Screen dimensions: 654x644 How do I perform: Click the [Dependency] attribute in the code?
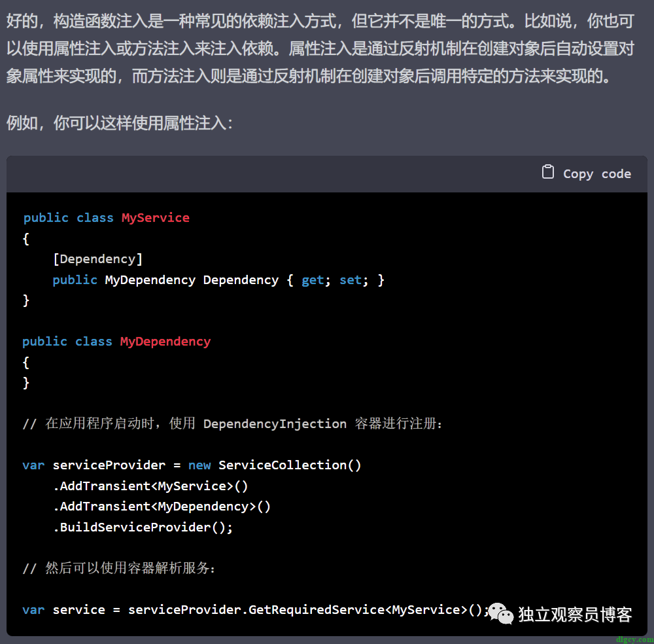coord(97,259)
